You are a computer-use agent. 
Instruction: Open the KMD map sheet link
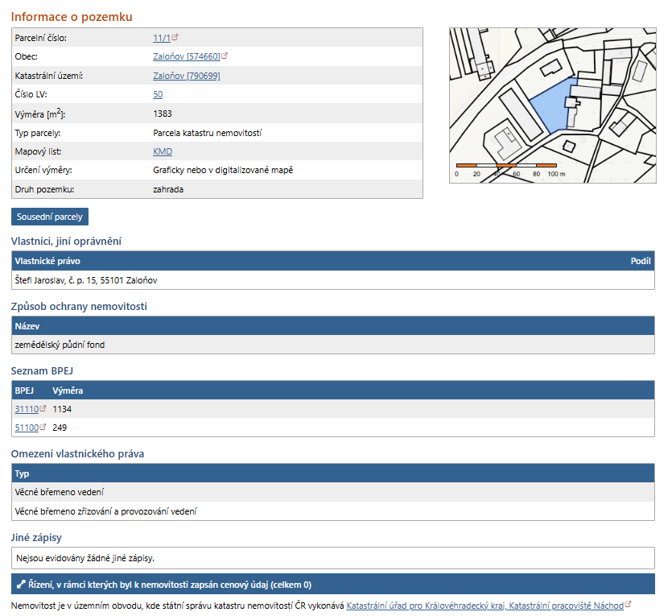(163, 151)
